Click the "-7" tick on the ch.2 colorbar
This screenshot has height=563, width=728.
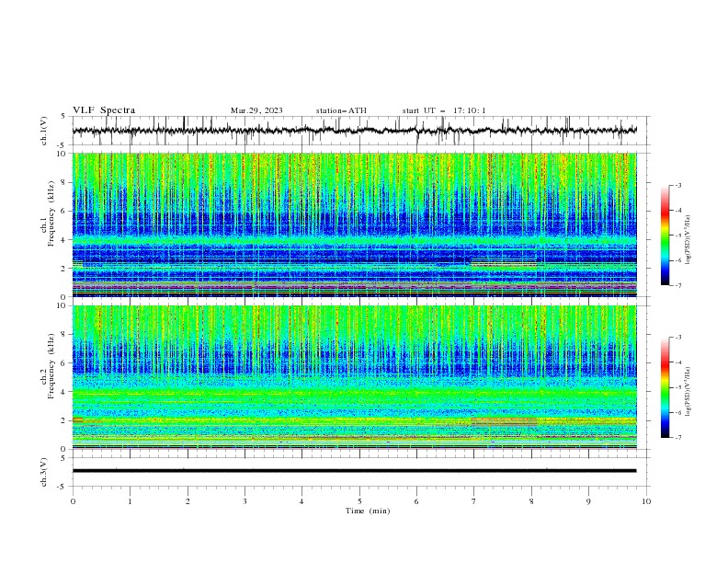[x=677, y=438]
